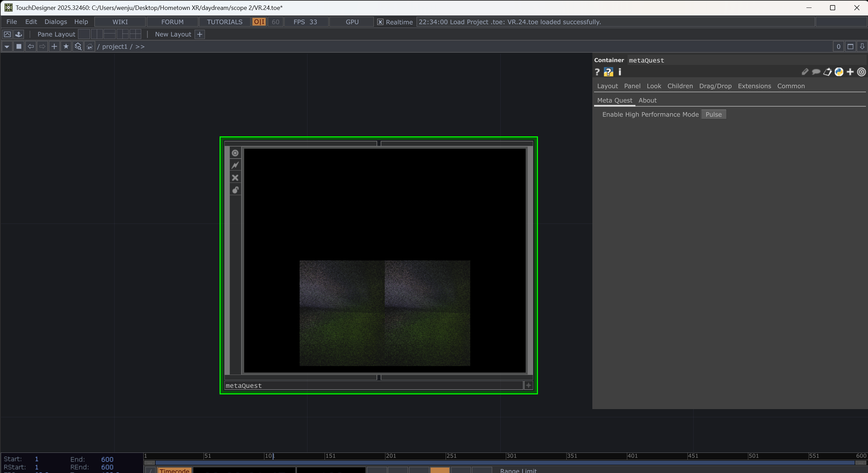This screenshot has height=473, width=868.
Task: Open the pane type dropdown arrow
Action: click(x=6, y=46)
